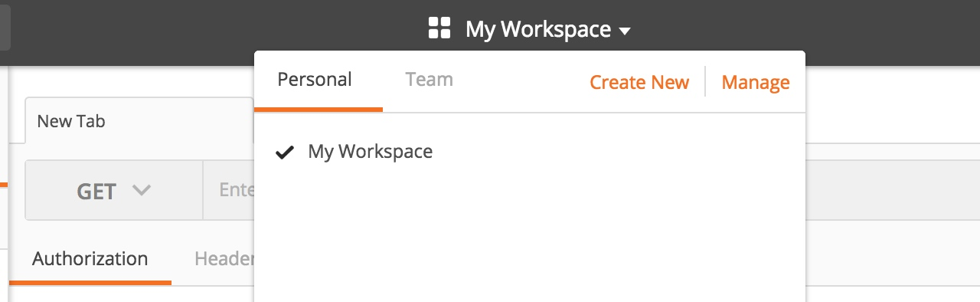The width and height of the screenshot is (980, 302).
Task: Click the chevron next to GET
Action: click(141, 190)
